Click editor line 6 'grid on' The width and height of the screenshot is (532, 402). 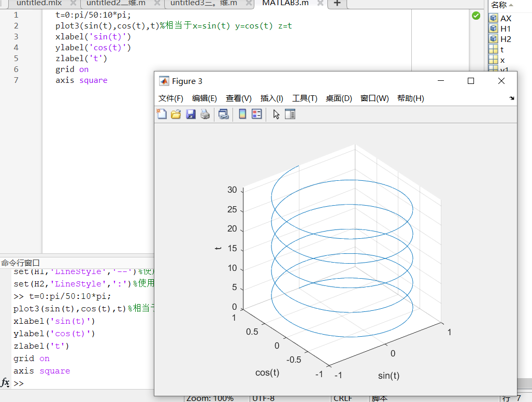72,69
